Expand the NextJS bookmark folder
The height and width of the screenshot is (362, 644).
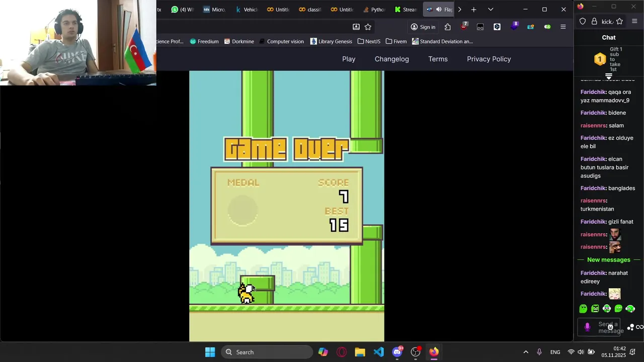[x=369, y=41]
